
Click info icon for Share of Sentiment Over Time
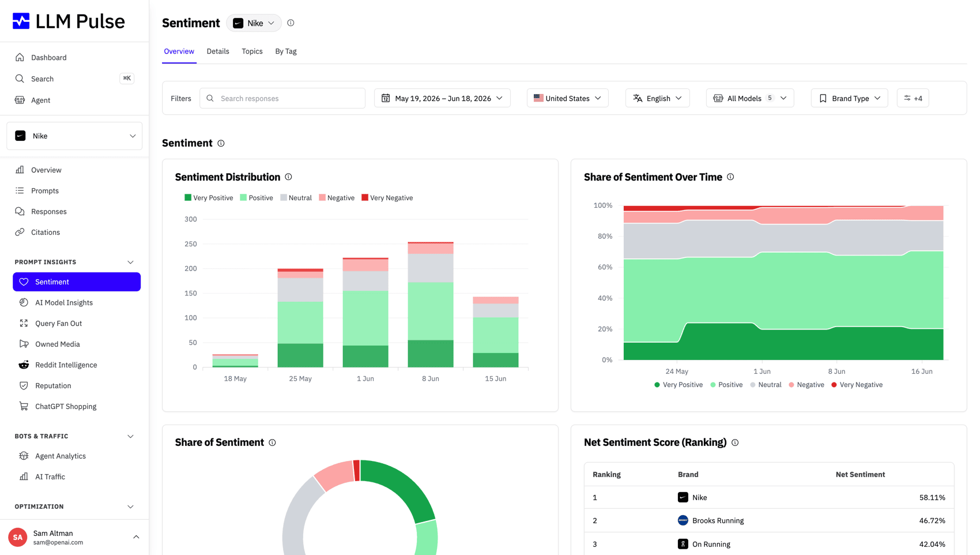[x=730, y=177]
